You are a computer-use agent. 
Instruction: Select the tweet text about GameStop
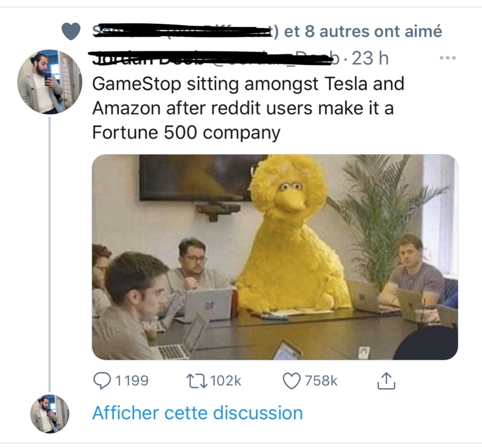(x=248, y=108)
